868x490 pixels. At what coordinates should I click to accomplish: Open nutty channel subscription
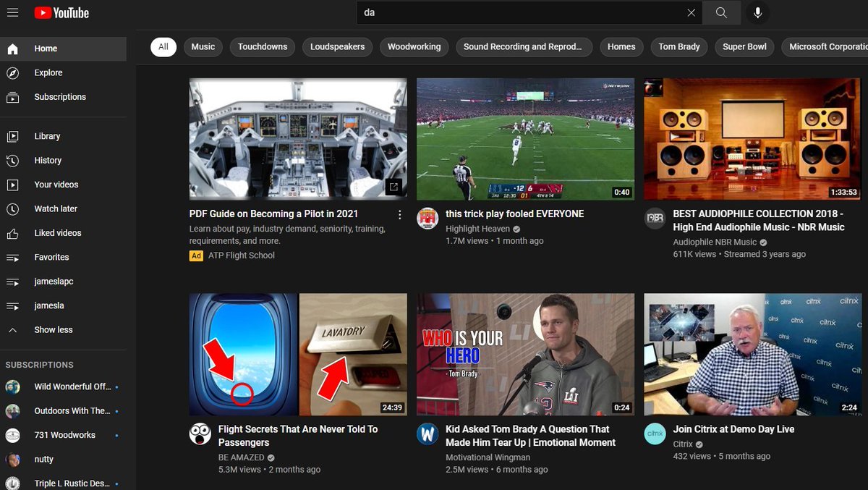tap(63, 459)
